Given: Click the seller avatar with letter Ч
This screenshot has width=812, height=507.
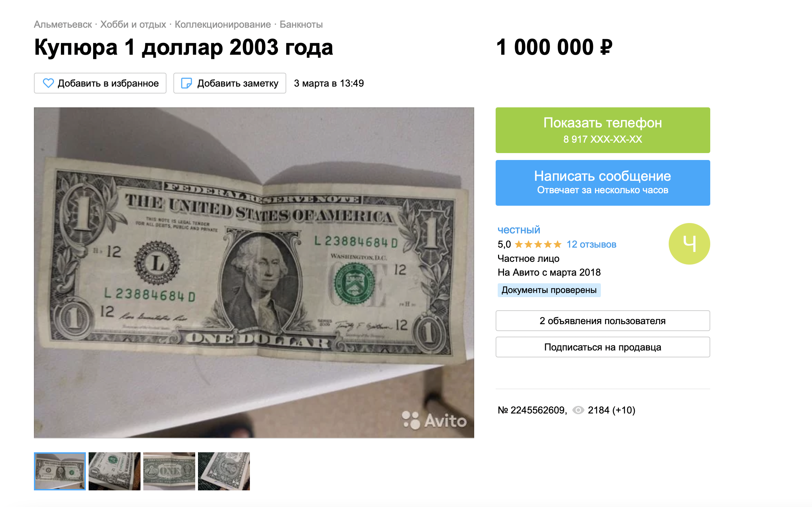Looking at the screenshot, I should coord(689,244).
